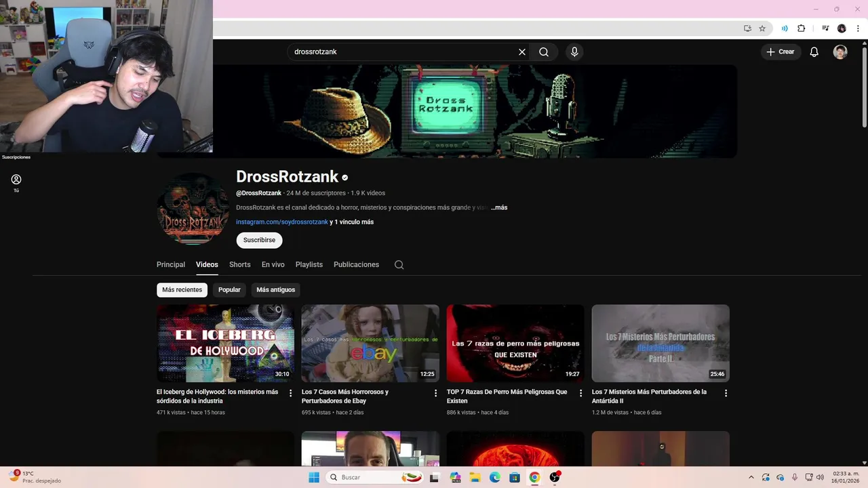This screenshot has height=488, width=868.
Task: Click the taskbar Buscar search box
Action: (375, 477)
